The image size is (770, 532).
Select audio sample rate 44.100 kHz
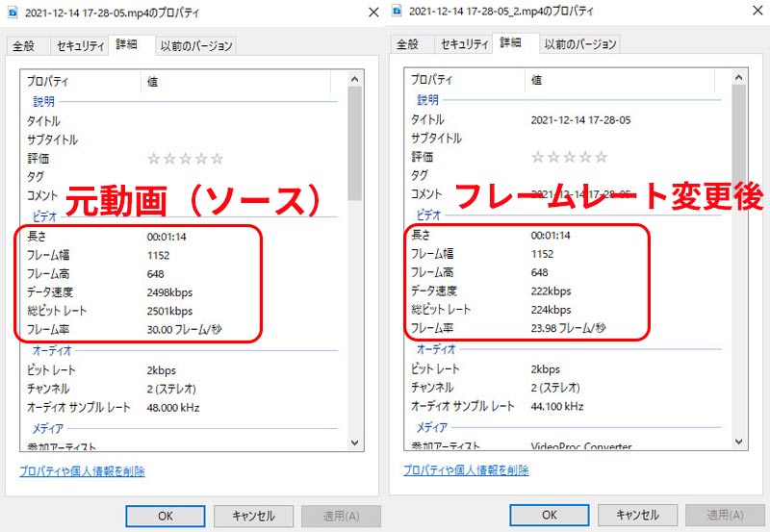coord(557,406)
